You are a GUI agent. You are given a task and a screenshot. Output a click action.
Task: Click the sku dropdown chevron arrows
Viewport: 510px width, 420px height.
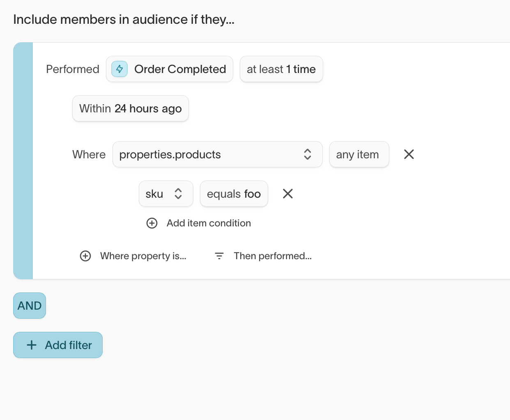pyautogui.click(x=178, y=194)
